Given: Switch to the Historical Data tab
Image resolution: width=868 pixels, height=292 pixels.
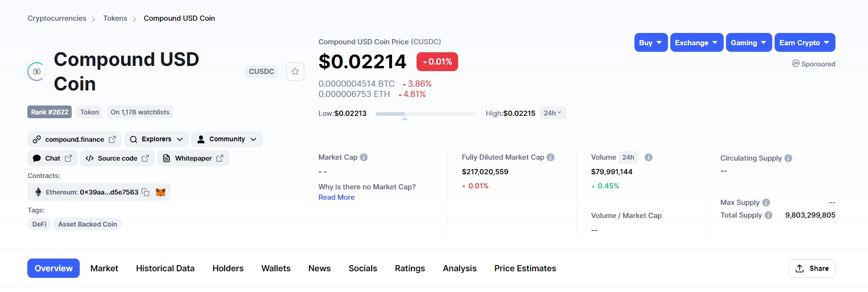Looking at the screenshot, I should (165, 268).
